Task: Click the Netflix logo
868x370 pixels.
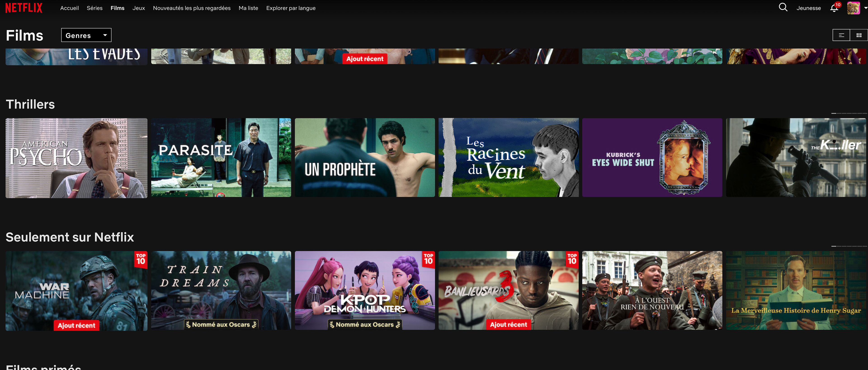Action: pos(24,8)
